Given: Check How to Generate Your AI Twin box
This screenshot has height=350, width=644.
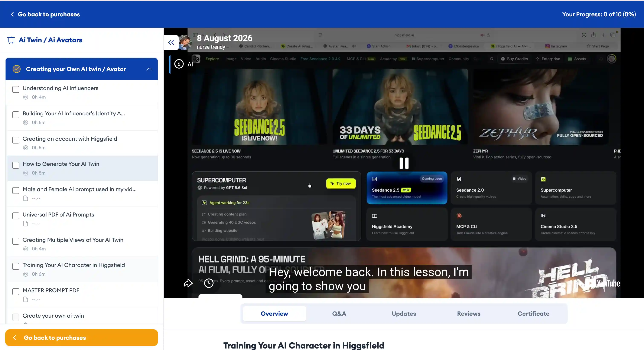Looking at the screenshot, I should 16,165.
